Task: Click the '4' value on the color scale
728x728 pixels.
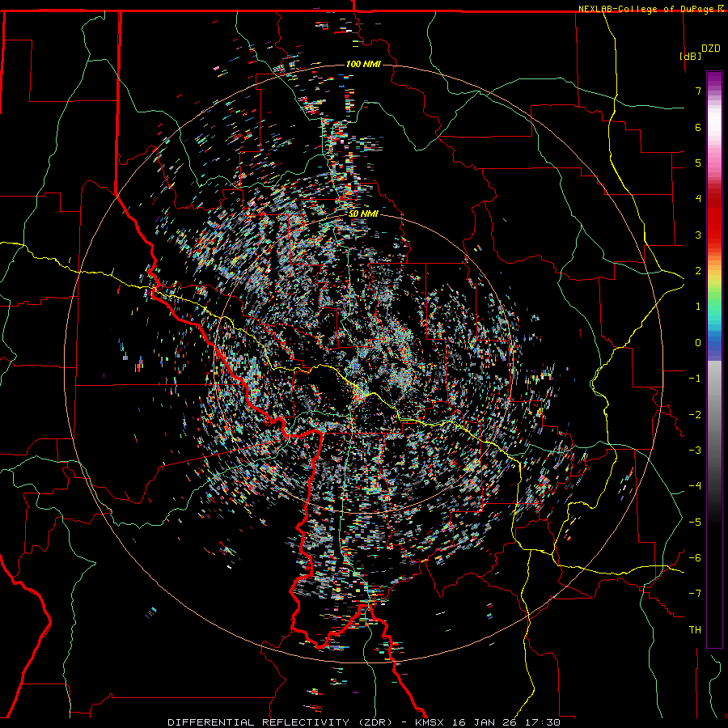Action: click(698, 199)
